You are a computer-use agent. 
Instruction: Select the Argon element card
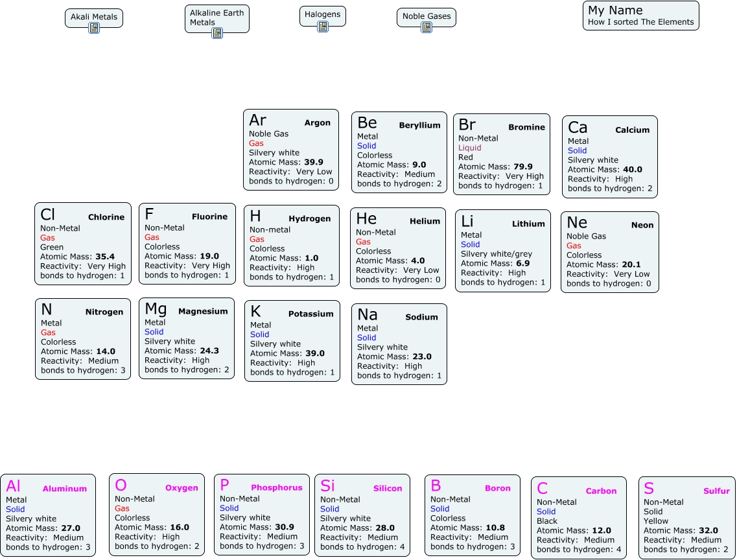point(291,150)
